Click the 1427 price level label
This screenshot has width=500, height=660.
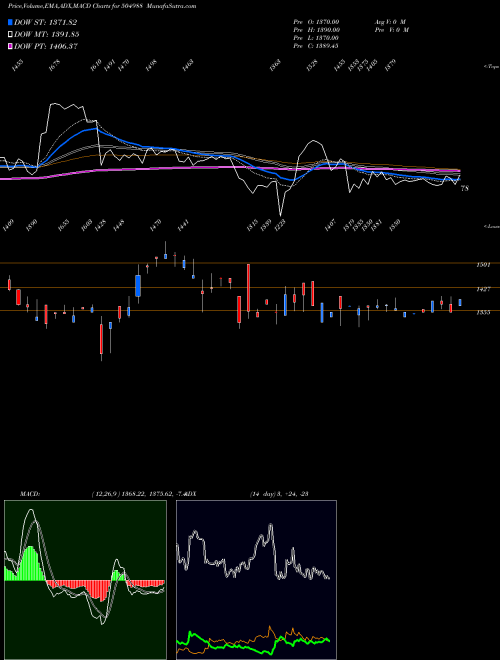click(x=483, y=289)
